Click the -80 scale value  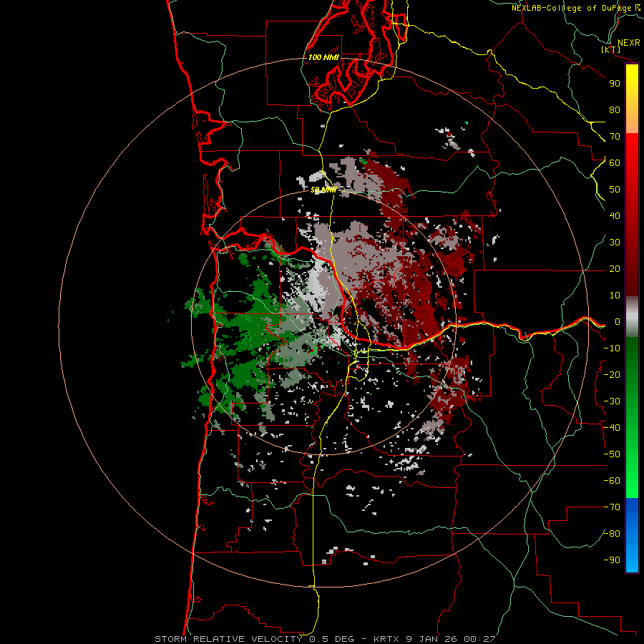[x=612, y=534]
